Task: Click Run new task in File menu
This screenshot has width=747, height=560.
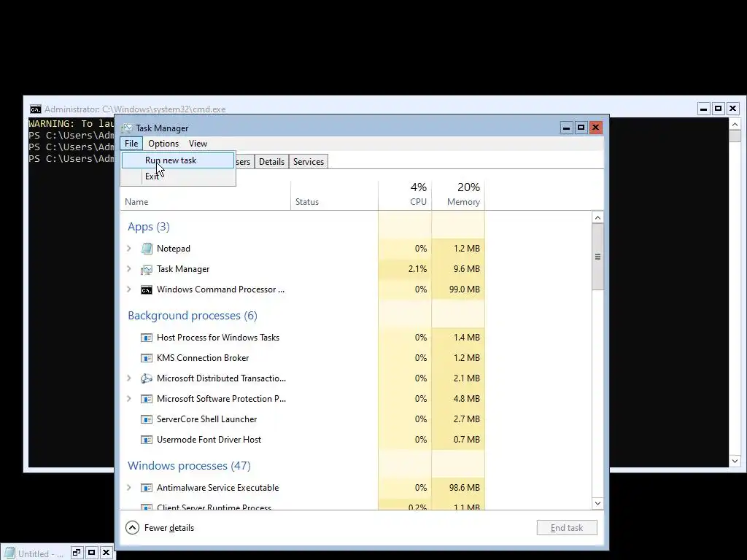Action: pyautogui.click(x=178, y=160)
